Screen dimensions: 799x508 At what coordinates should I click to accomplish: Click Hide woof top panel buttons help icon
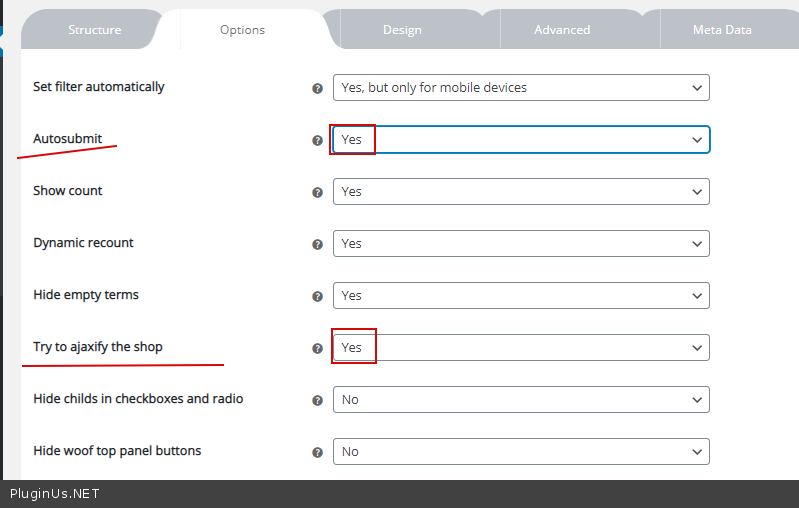coord(318,452)
